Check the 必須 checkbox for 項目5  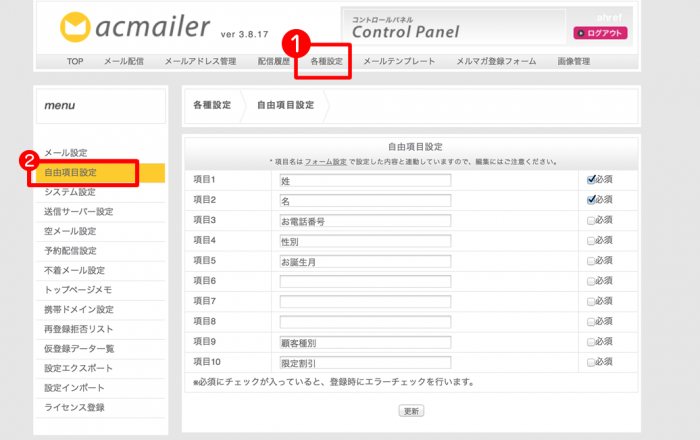(x=591, y=261)
